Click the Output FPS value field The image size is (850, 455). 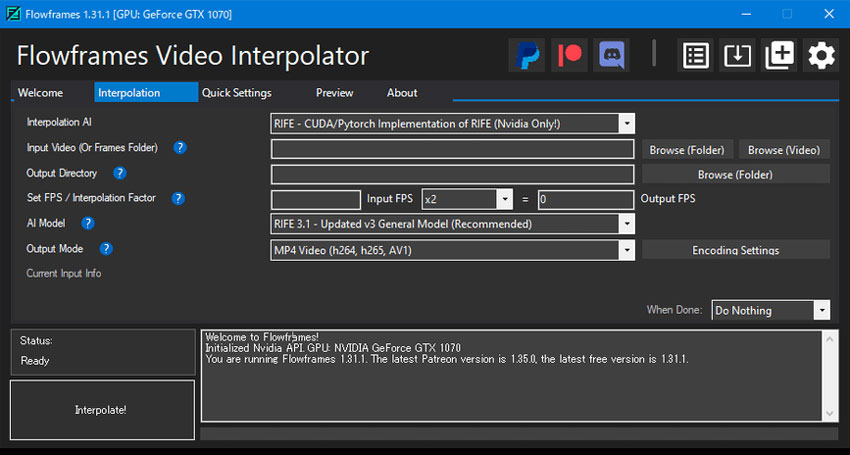point(586,200)
